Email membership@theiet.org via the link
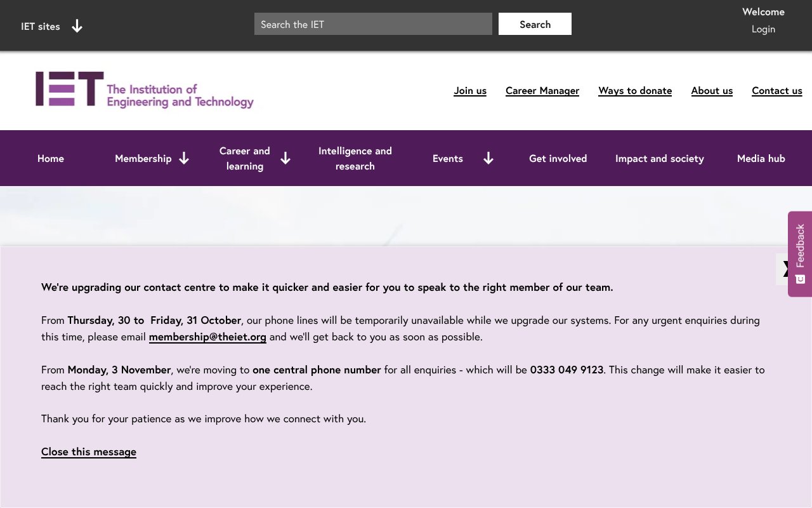 coord(207,337)
